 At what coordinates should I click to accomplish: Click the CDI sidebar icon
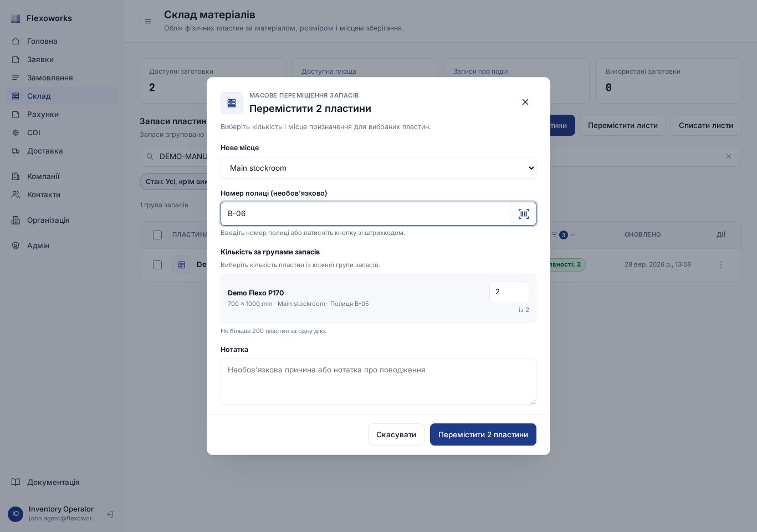coord(16,132)
